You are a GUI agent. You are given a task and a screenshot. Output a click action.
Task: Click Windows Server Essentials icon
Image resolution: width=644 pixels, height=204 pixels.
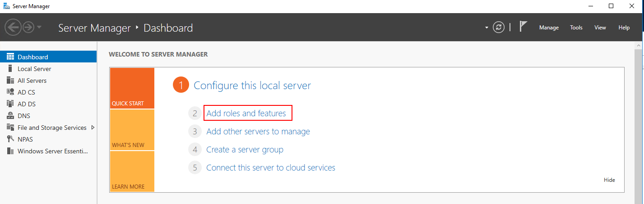(x=10, y=151)
